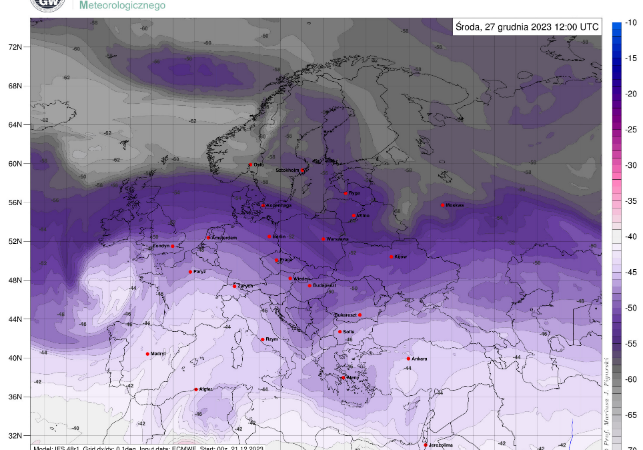The width and height of the screenshot is (643, 450).
Task: Click the Jerozolima marker at map bottom
Action: tap(425, 444)
